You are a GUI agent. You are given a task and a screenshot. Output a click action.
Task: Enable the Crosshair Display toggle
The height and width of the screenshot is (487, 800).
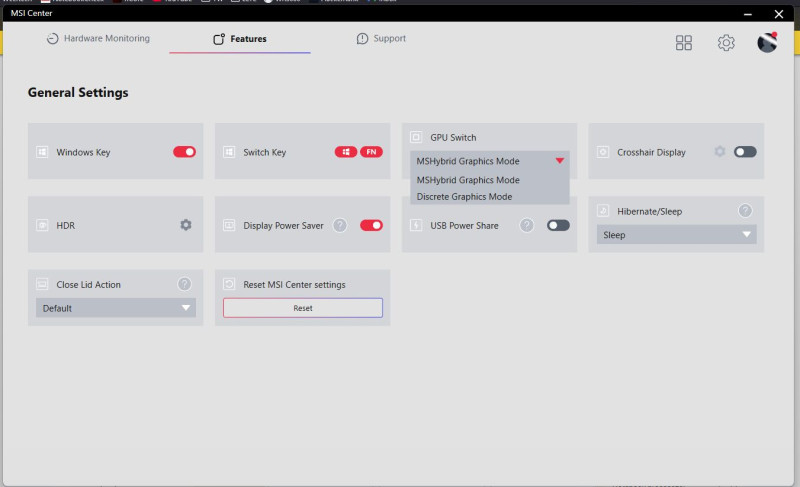[745, 151]
